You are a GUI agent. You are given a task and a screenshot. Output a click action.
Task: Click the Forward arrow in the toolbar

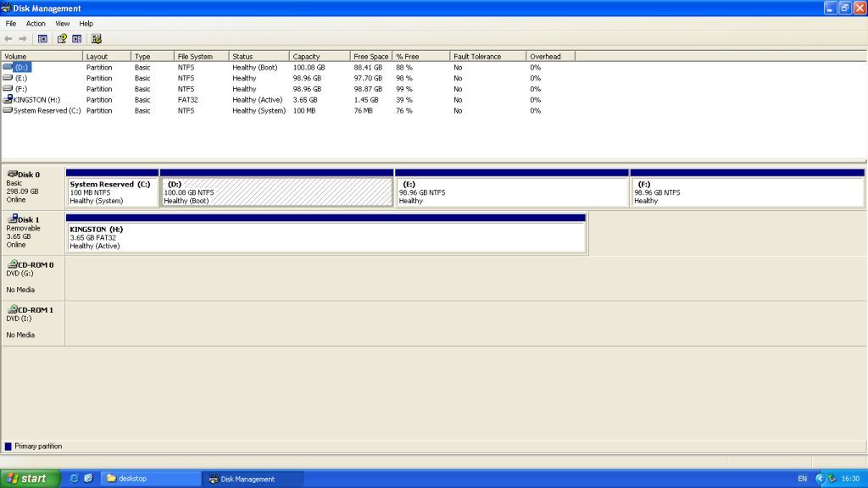(x=23, y=39)
